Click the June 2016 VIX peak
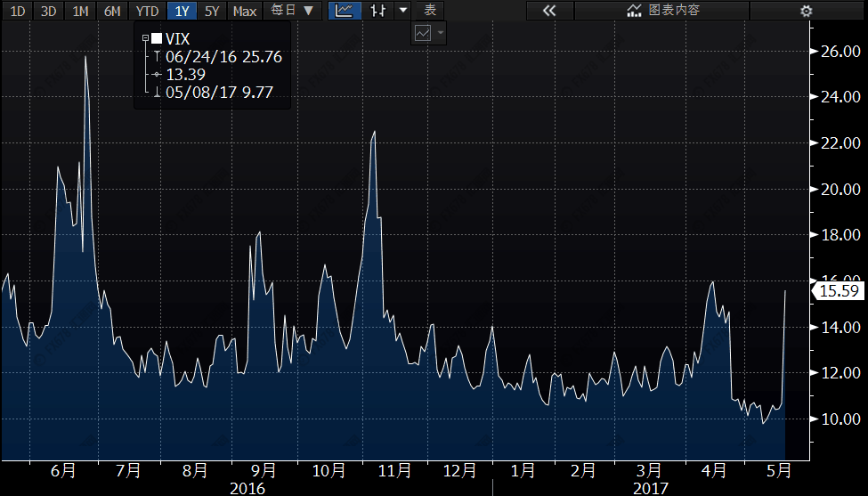The height and width of the screenshot is (496, 868). (85, 57)
